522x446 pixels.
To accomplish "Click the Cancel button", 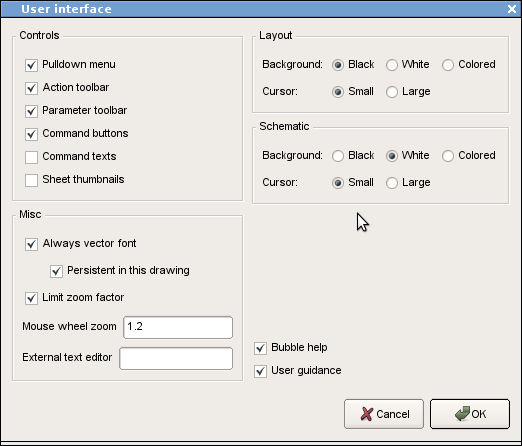I will [384, 414].
